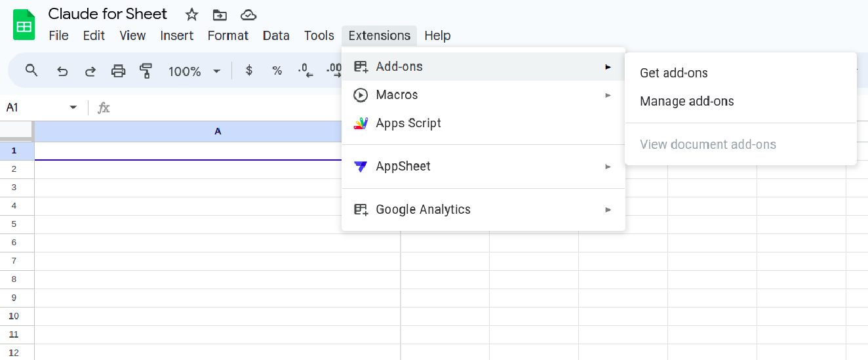The height and width of the screenshot is (360, 868).
Task: Choose Get add-ons
Action: (x=741, y=73)
